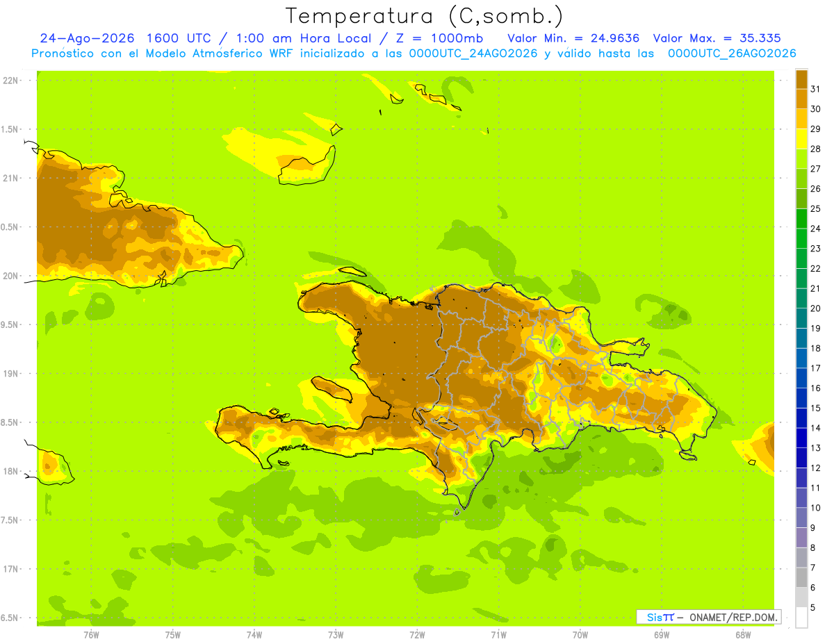Screen dimensions: 834x644
Task: Click the title "Temperatura (C,somb.)"
Action: (425, 17)
